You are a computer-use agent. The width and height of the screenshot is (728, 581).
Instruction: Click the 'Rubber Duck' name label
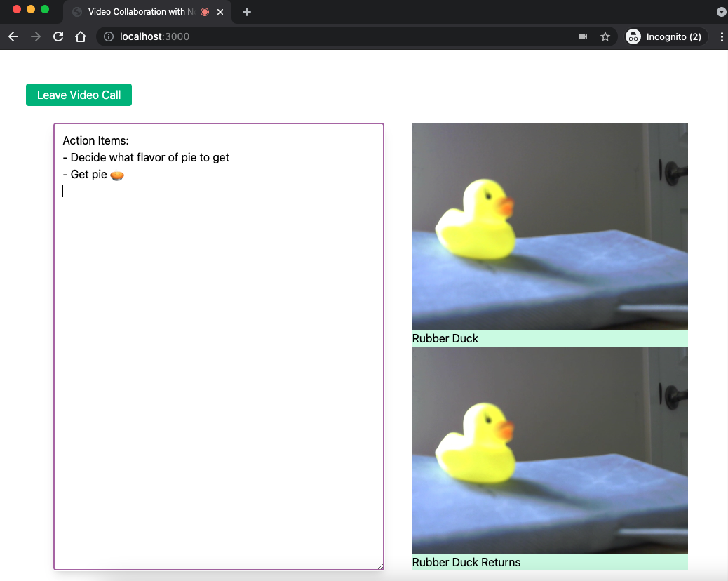coord(445,339)
